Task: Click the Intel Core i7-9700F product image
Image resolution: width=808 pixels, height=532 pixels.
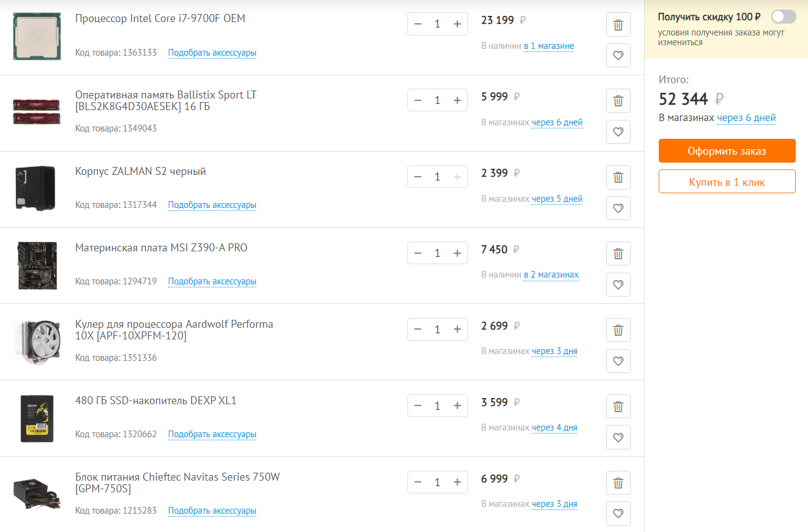Action: [x=36, y=36]
